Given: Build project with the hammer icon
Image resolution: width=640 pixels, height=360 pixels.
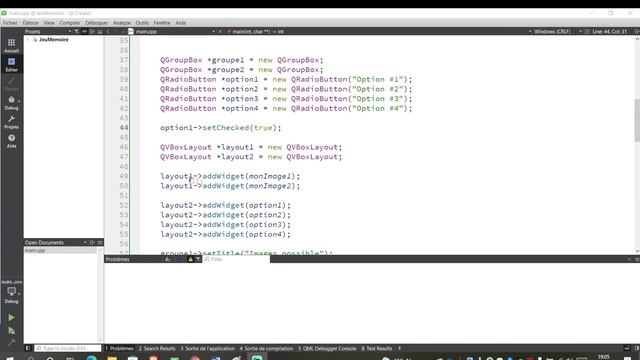Looking at the screenshot, I should [11, 342].
